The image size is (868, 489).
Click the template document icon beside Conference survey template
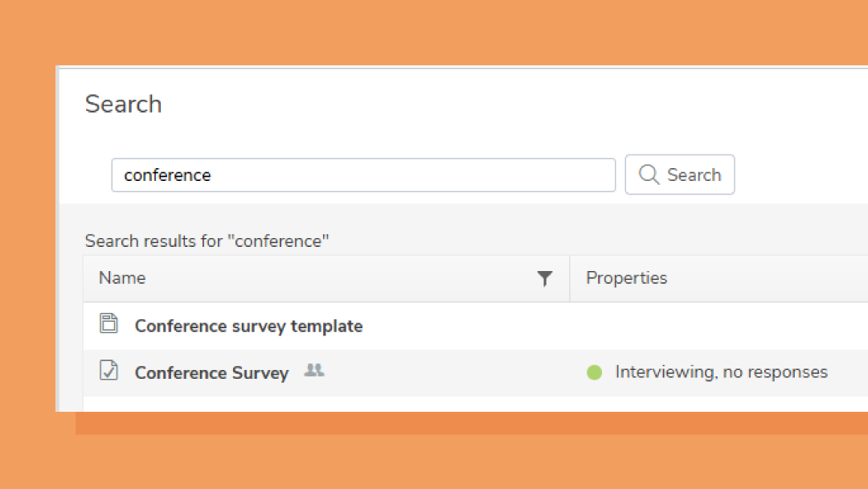point(108,324)
